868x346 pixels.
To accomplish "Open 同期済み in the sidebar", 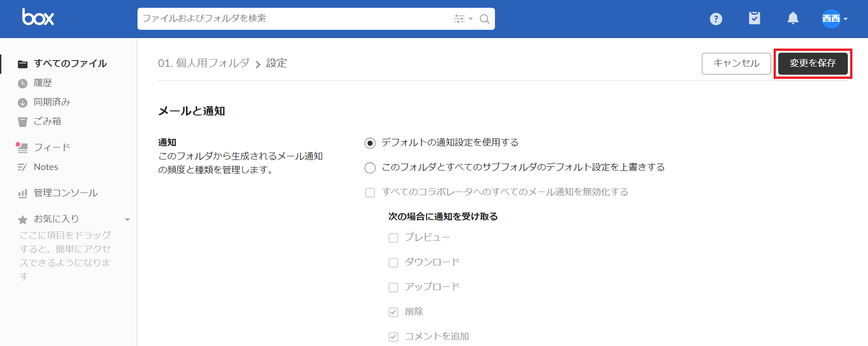I will click(52, 102).
